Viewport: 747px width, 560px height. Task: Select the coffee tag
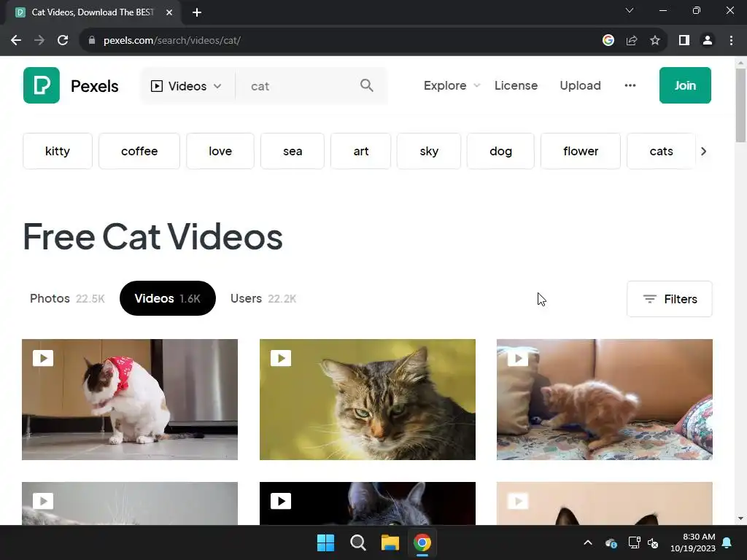(x=139, y=151)
